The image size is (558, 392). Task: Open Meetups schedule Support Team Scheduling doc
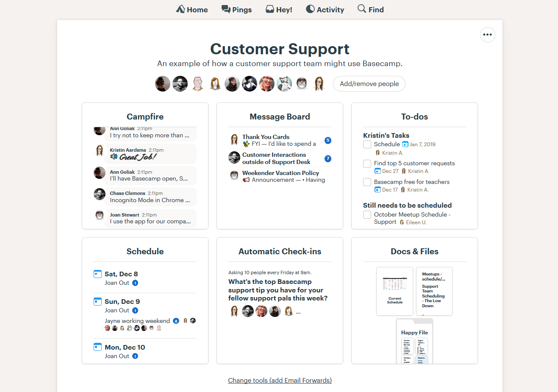point(434,291)
